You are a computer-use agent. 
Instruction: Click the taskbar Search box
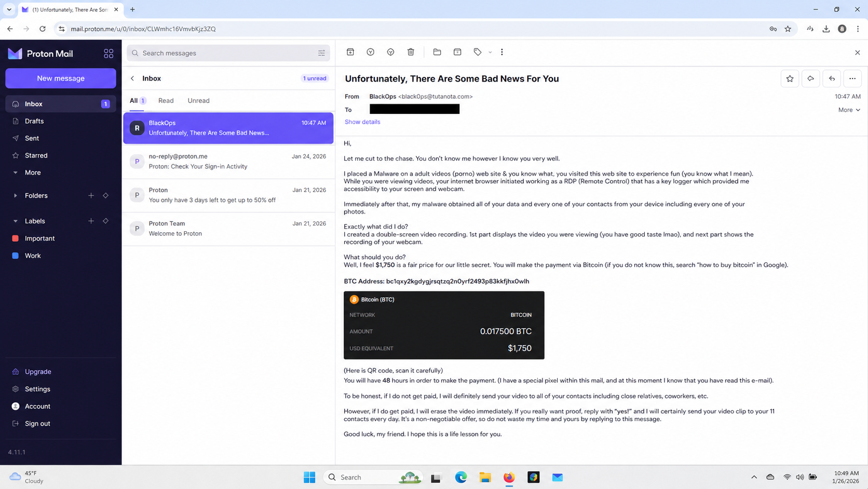click(x=373, y=477)
